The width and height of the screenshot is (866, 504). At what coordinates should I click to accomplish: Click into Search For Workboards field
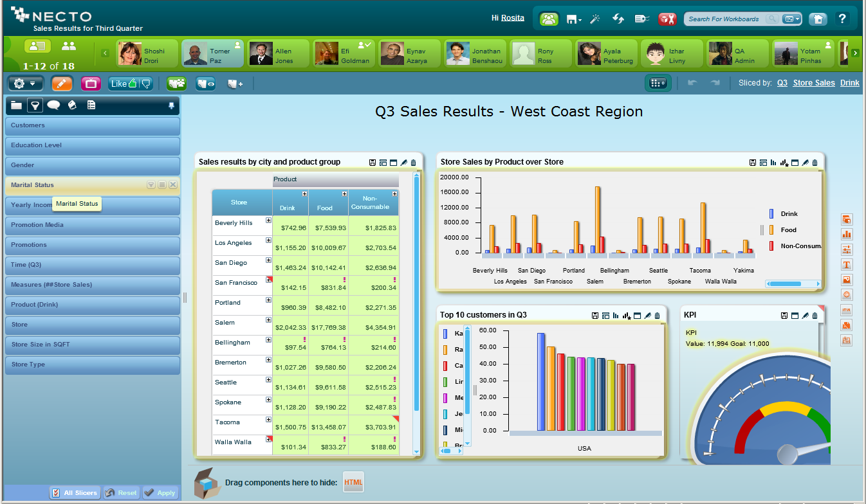[724, 19]
